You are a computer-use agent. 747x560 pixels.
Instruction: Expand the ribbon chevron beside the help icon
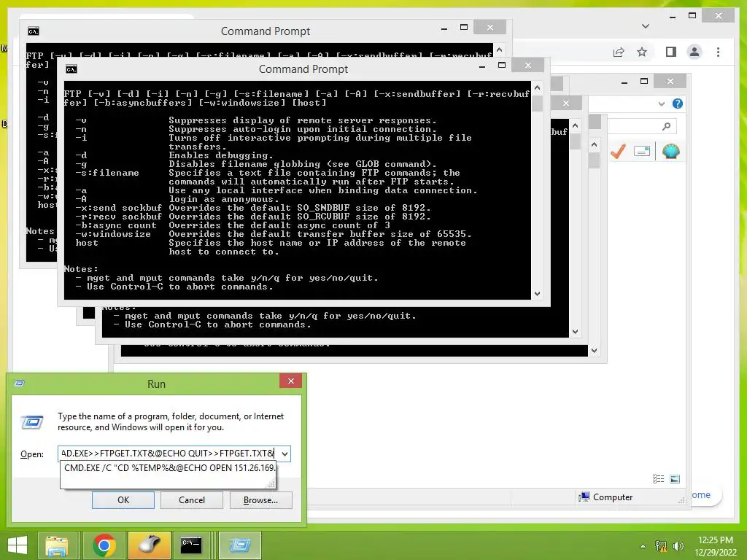661,104
